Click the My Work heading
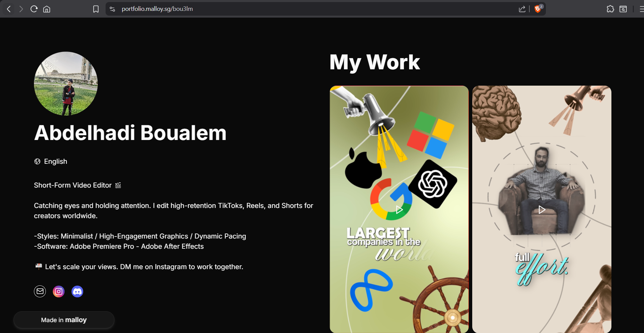This screenshot has height=333, width=644. 375,62
